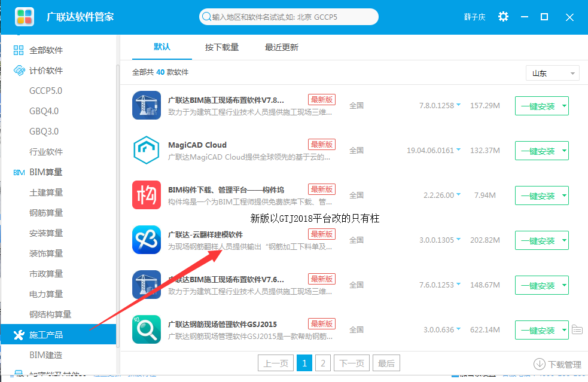
Task: Open the 山东 region dropdown
Action: (552, 73)
